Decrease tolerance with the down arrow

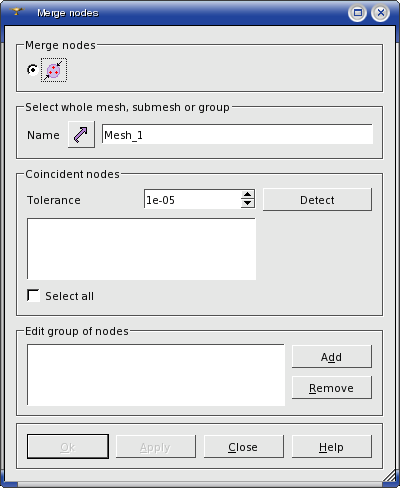247,203
